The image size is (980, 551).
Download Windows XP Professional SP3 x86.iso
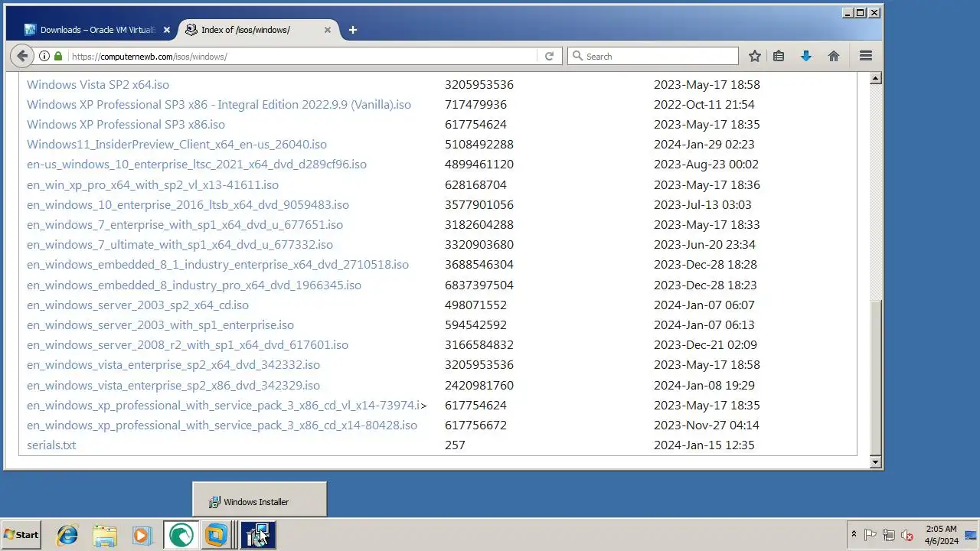pos(126,125)
